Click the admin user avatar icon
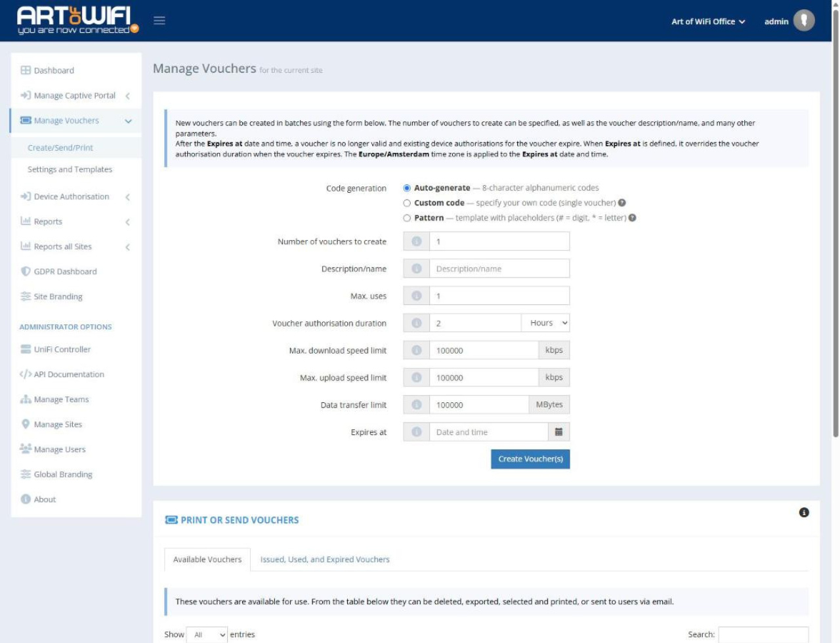This screenshot has width=840, height=643. point(804,20)
